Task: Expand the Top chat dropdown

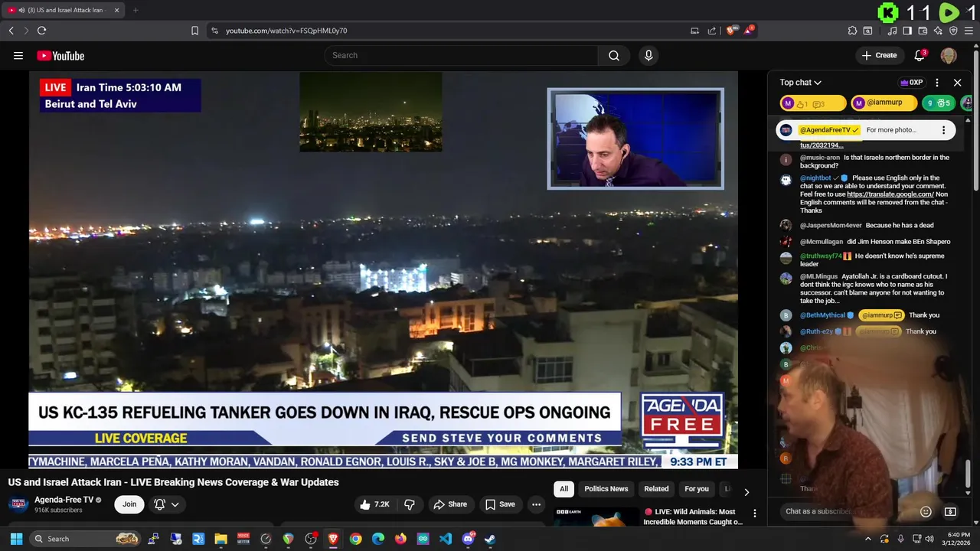Action: (x=801, y=82)
